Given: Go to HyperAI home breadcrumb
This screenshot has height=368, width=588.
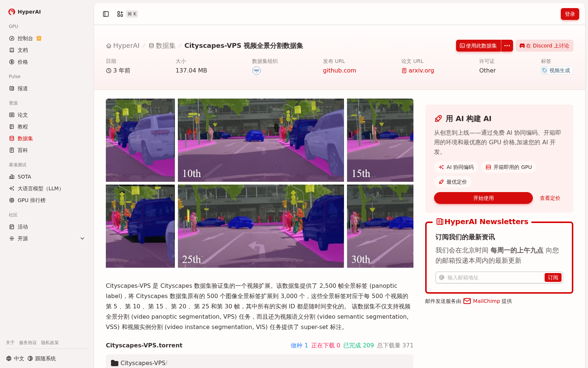Looking at the screenshot, I should 123,46.
